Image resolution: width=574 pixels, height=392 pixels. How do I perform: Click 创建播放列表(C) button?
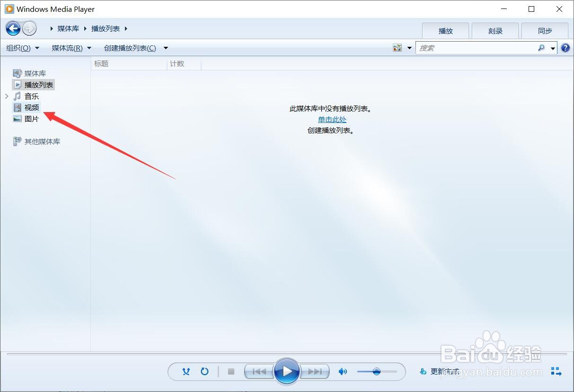coord(130,48)
